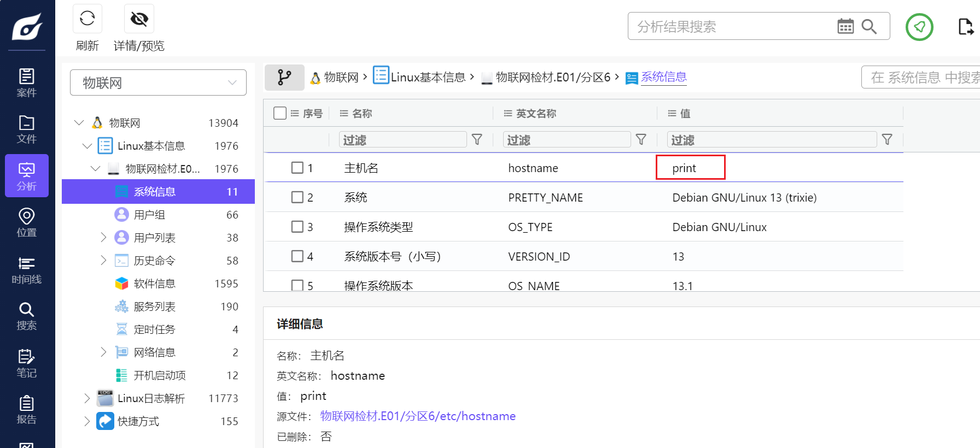
Task: Expand the 历史命令 tree node
Action: coord(103,261)
